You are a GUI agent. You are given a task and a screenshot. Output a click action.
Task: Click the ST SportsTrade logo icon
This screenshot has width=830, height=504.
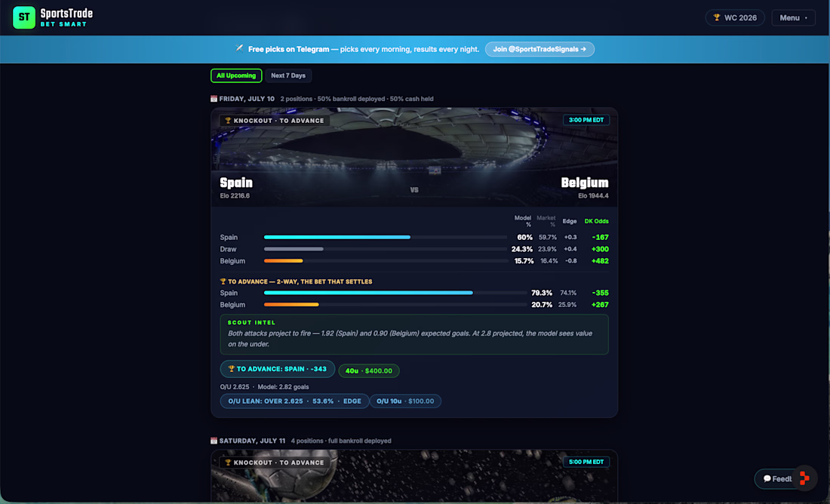coord(24,17)
